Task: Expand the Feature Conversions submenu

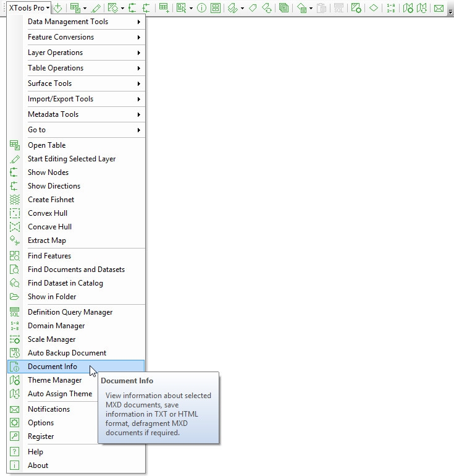Action: 76,37
